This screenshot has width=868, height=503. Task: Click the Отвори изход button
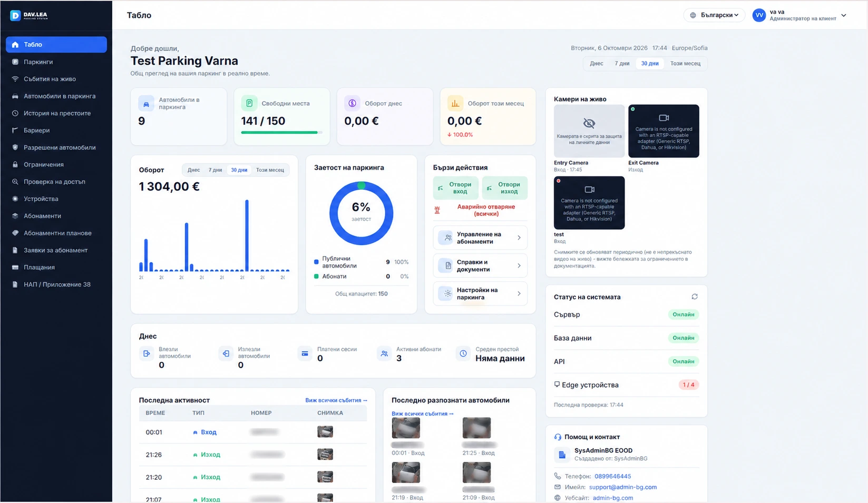(505, 188)
